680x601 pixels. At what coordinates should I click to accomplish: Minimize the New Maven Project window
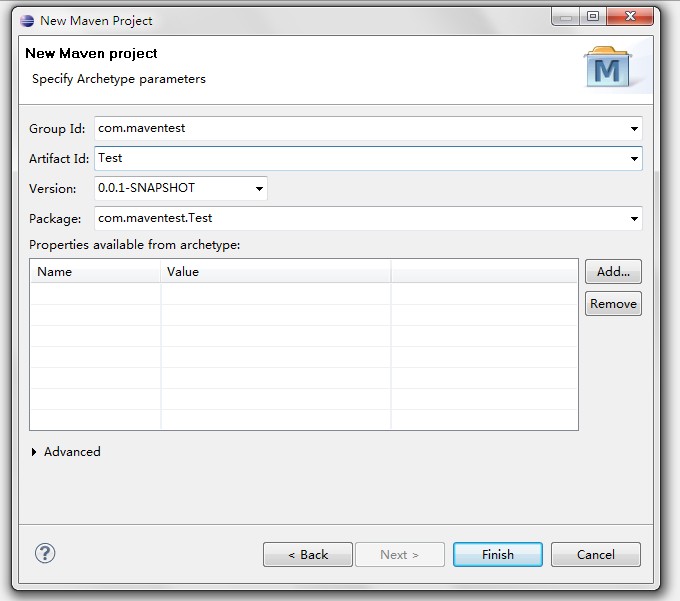coord(566,16)
